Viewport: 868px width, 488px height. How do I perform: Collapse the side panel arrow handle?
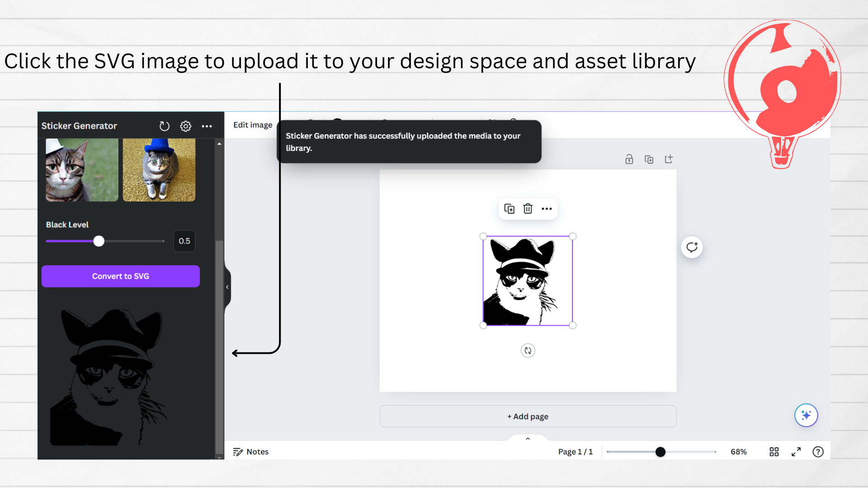click(x=227, y=287)
